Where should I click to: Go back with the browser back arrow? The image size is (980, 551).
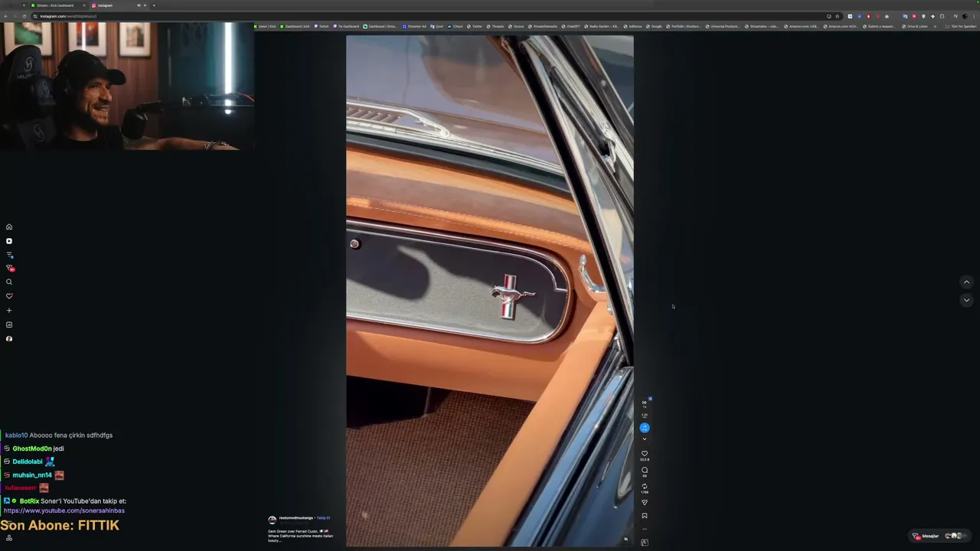[x=6, y=16]
